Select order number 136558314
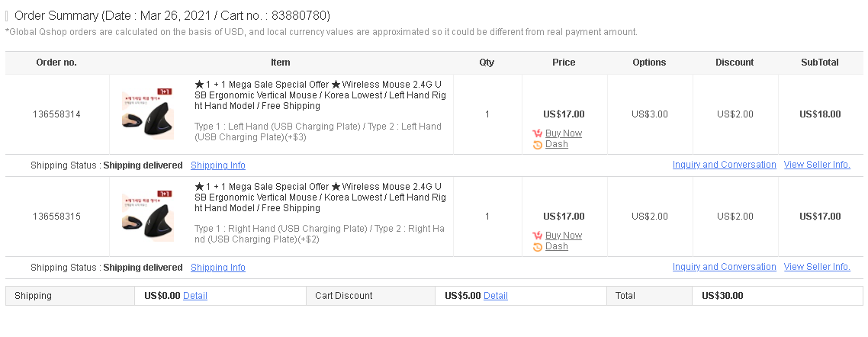This screenshot has width=868, height=337. (x=56, y=114)
